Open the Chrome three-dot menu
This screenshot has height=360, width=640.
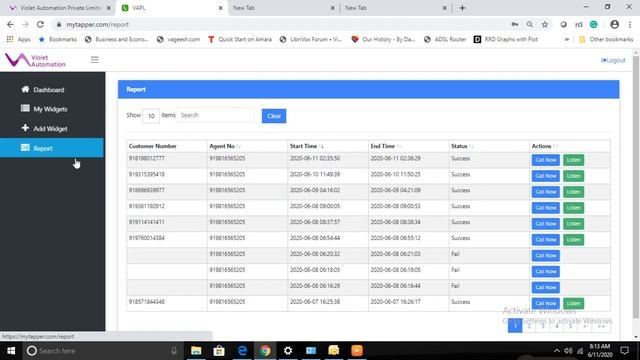click(630, 24)
